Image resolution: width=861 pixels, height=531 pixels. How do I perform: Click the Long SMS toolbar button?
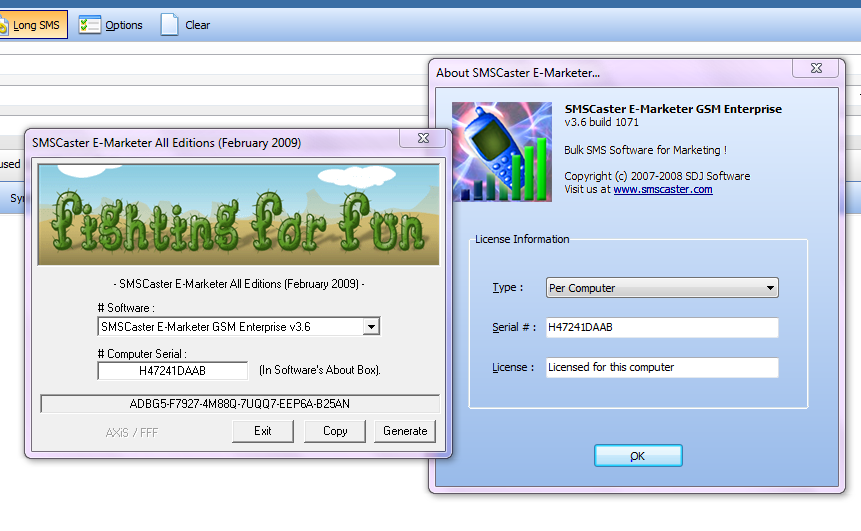point(33,25)
